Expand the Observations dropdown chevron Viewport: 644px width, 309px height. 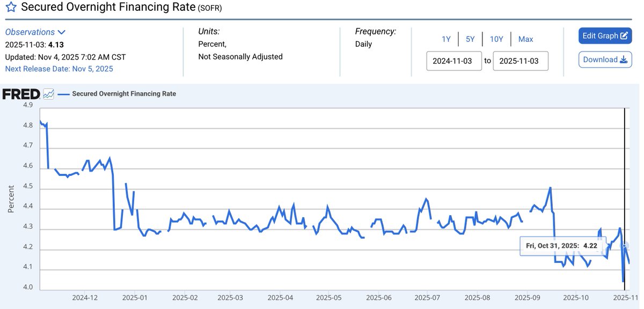(61, 32)
